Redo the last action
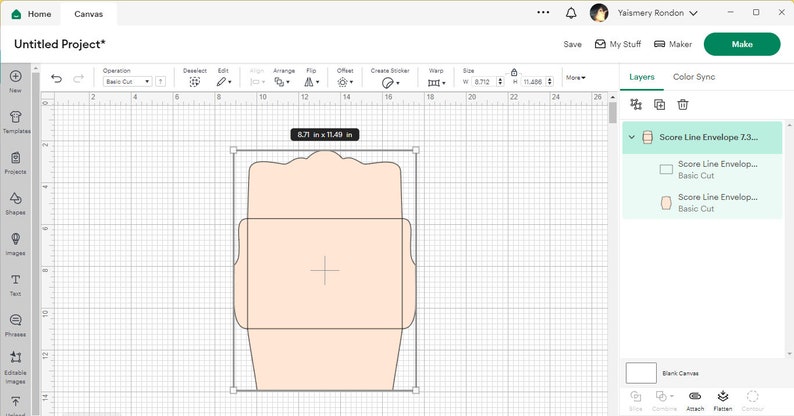 pos(78,78)
